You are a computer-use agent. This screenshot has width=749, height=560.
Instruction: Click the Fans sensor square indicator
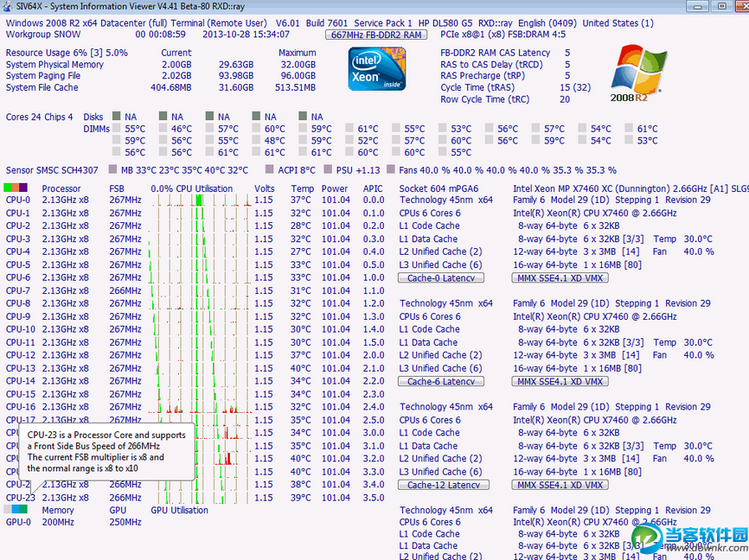[392, 170]
